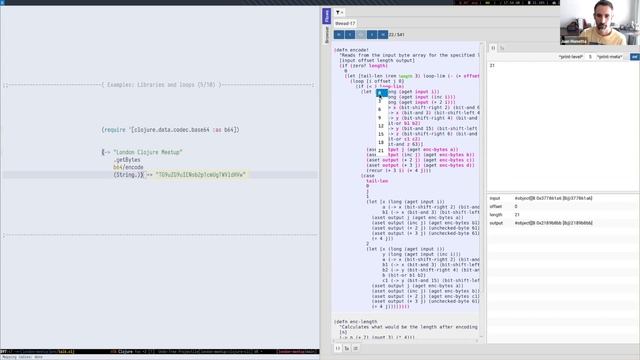640x360 pixels.
Task: Click the Clojure mode in modeline
Action: tap(125, 351)
